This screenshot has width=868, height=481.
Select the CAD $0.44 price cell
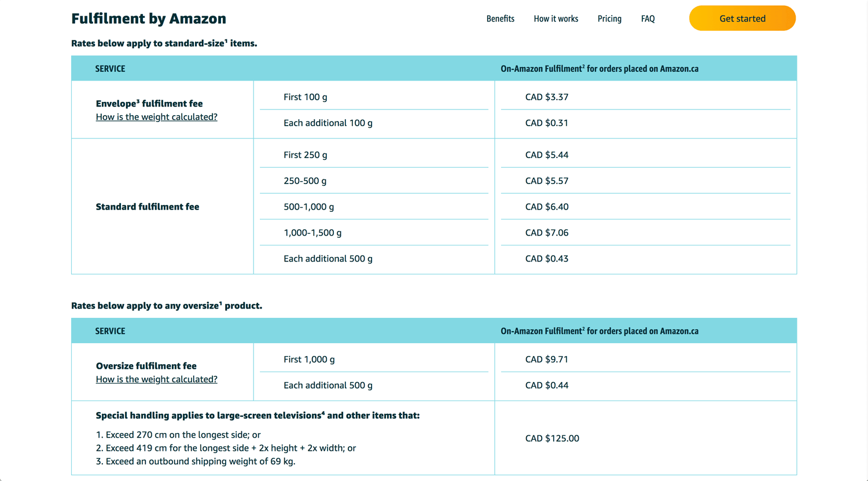pos(547,385)
